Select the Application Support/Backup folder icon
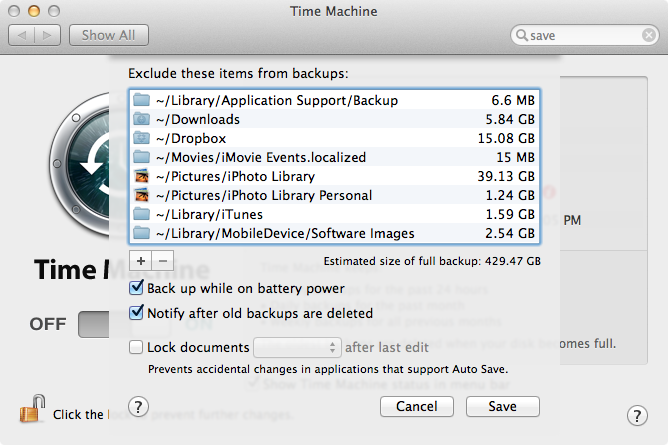 (x=141, y=100)
